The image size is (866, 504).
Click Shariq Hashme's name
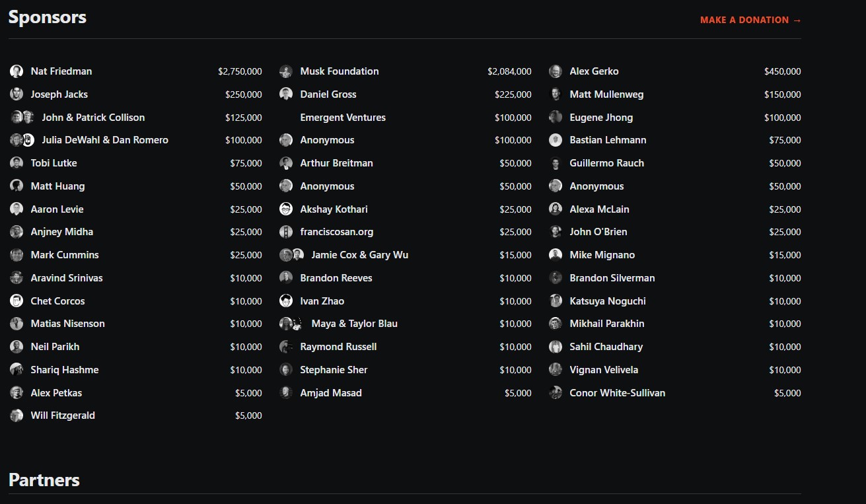click(x=65, y=370)
